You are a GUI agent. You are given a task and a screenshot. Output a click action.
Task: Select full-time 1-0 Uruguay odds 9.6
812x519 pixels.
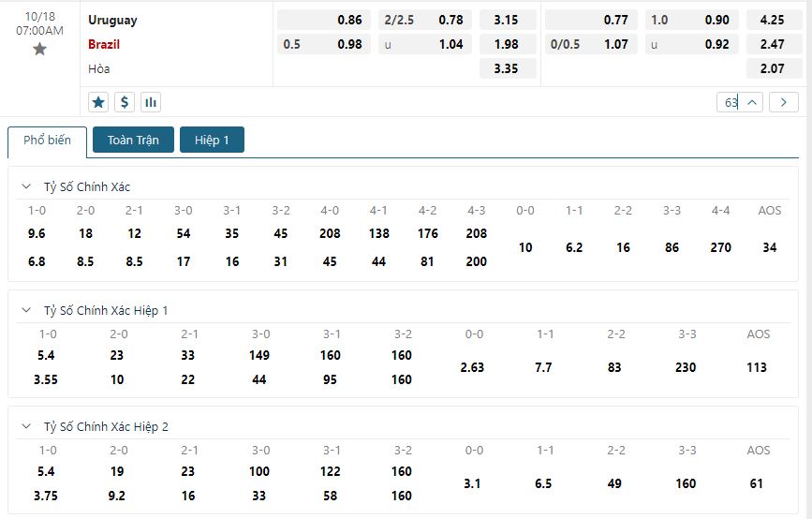[37, 233]
